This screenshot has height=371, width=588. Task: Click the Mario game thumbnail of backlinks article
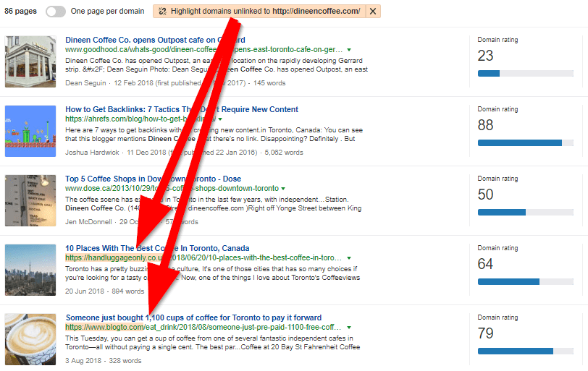[30, 131]
